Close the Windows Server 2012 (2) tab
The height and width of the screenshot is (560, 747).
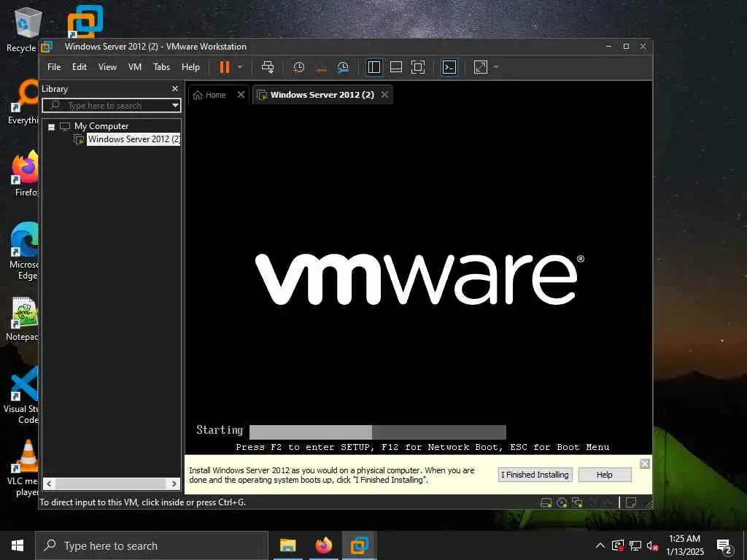384,95
